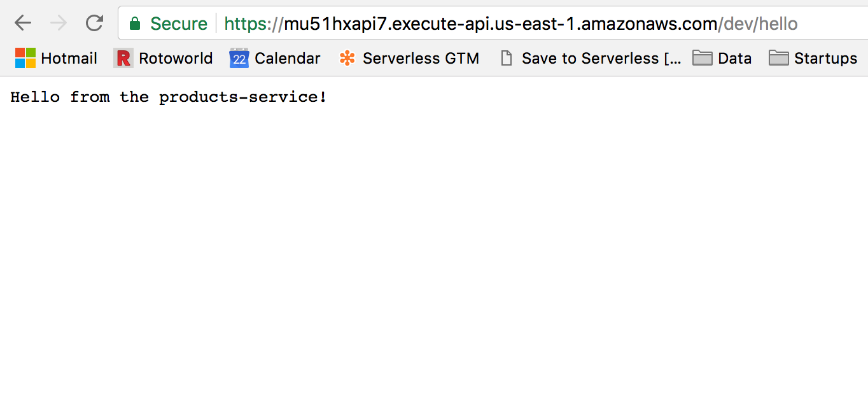
Task: Click the Hotmail bookmark icon
Action: [24, 58]
